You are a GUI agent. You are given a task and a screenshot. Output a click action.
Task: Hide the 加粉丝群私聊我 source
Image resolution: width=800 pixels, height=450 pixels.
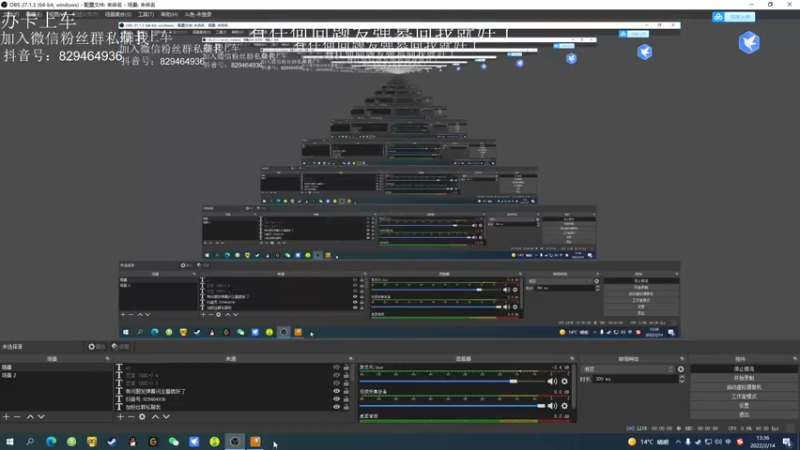pos(336,407)
